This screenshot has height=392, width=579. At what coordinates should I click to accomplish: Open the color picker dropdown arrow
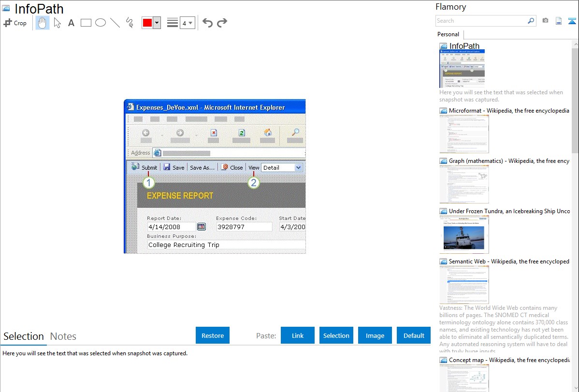click(157, 23)
